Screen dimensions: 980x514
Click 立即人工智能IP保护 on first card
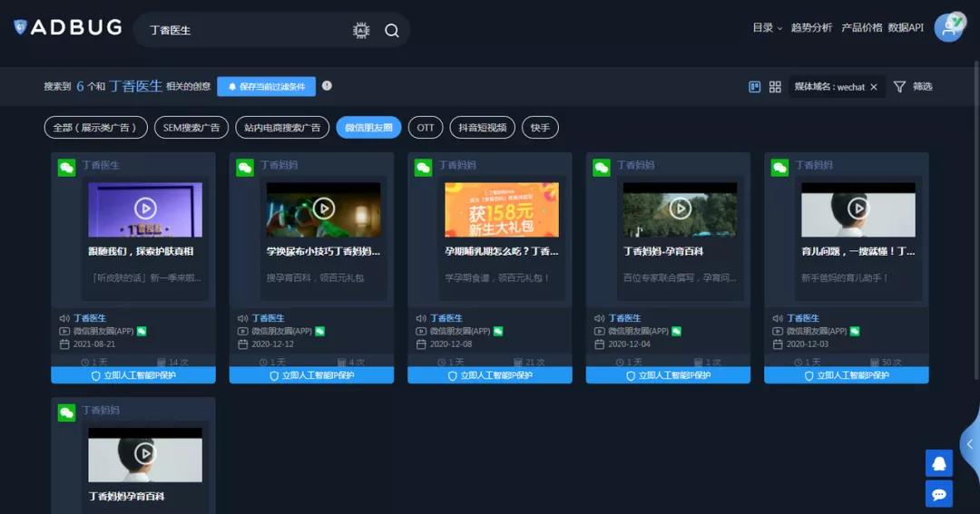133,375
